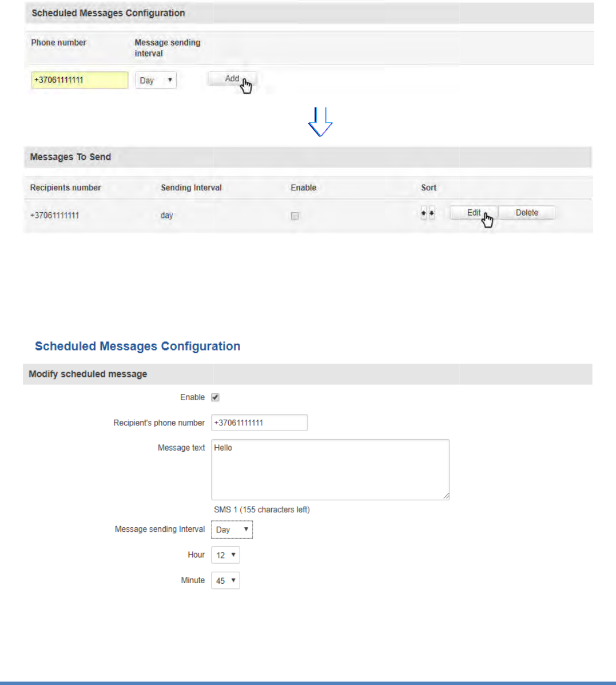The image size is (616, 685).
Task: Open the Hour dropdown showing 12
Action: tap(225, 555)
